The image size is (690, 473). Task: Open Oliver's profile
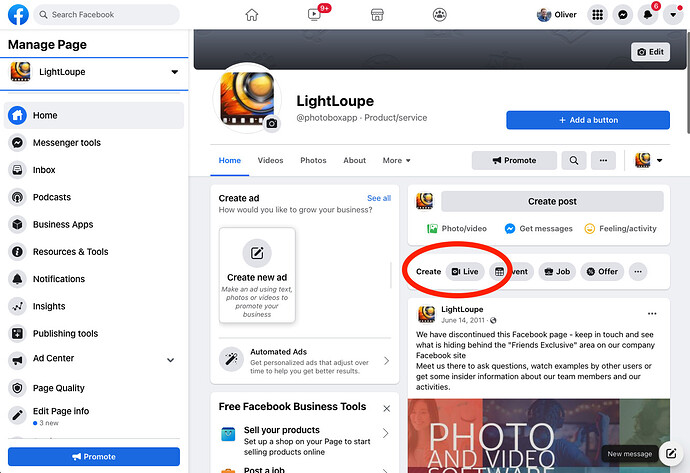[x=557, y=15]
